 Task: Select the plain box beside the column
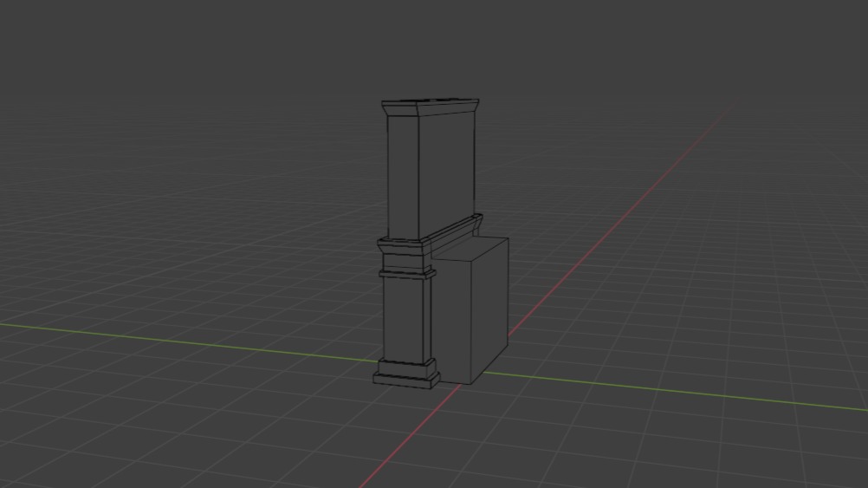click(x=470, y=310)
